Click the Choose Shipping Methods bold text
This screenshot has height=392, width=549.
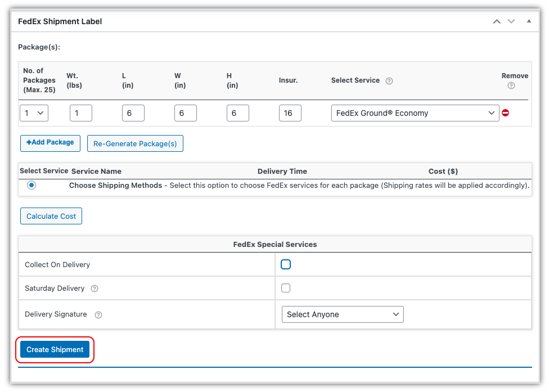[115, 185]
